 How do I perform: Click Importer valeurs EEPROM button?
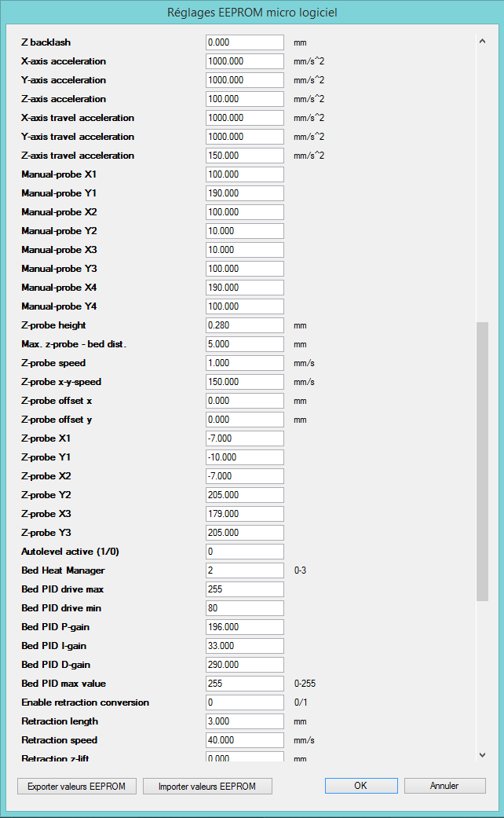pyautogui.click(x=207, y=786)
